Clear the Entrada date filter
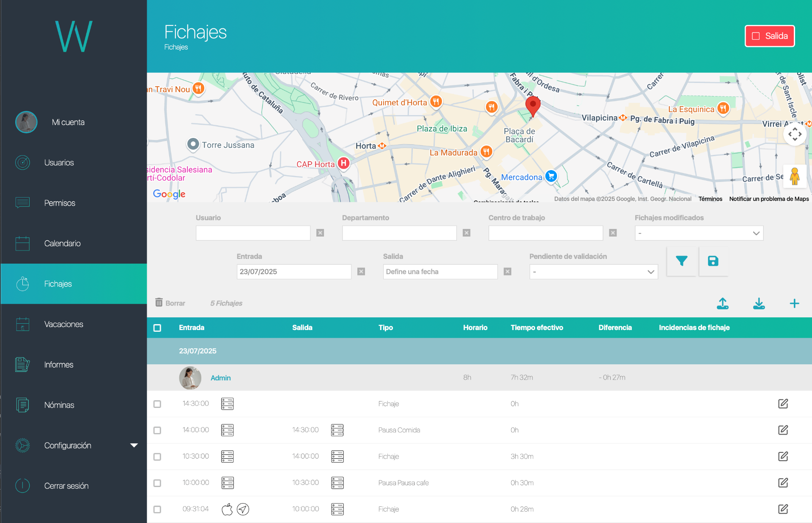The height and width of the screenshot is (523, 812). point(361,272)
